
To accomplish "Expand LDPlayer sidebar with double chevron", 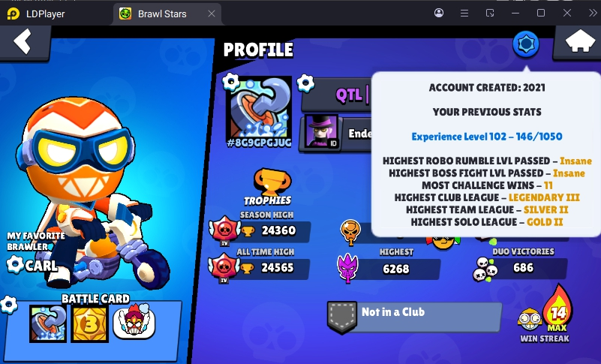I will pyautogui.click(x=593, y=13).
